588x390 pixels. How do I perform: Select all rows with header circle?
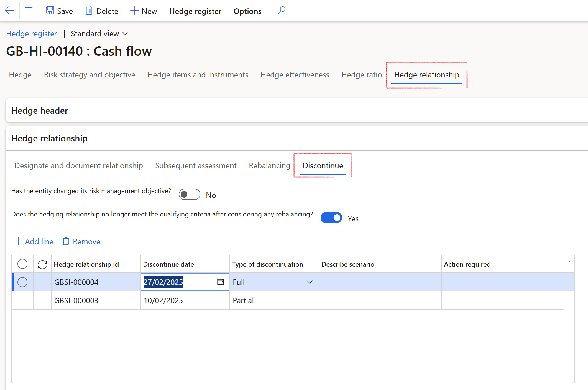click(22, 264)
